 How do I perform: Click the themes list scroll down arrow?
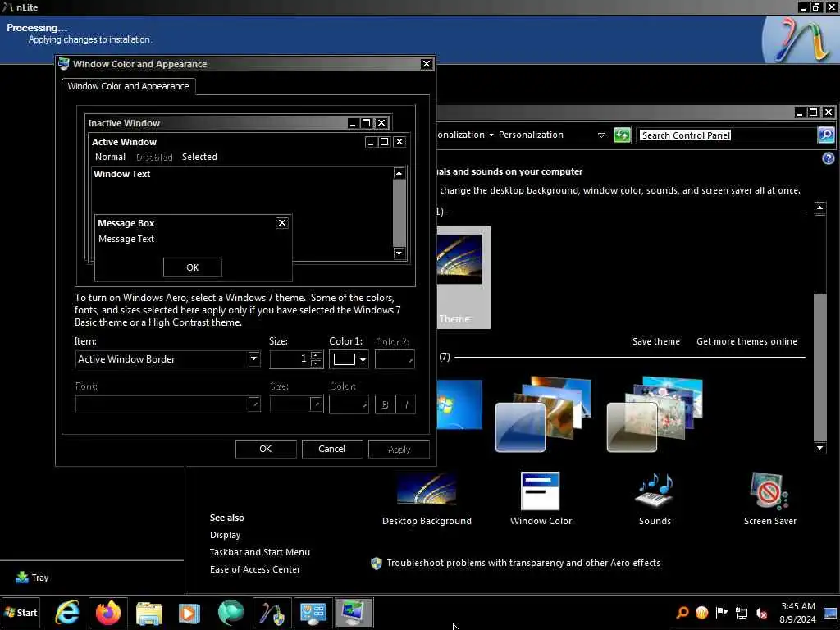819,448
